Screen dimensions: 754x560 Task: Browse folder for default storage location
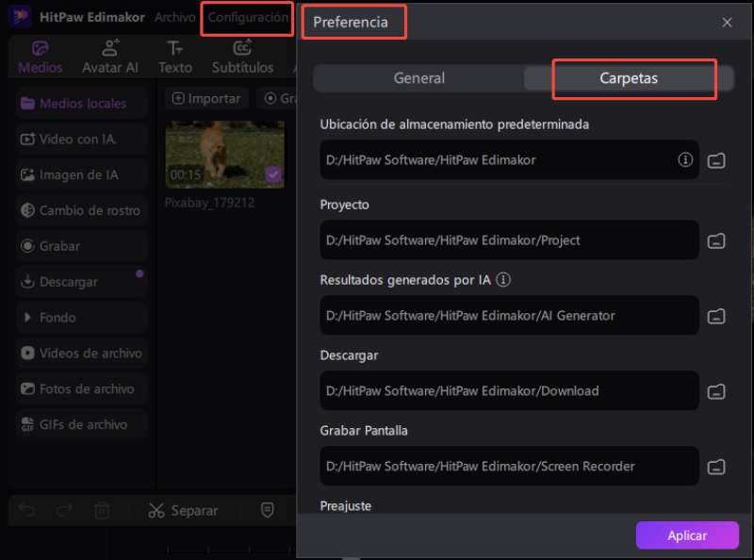(x=716, y=160)
